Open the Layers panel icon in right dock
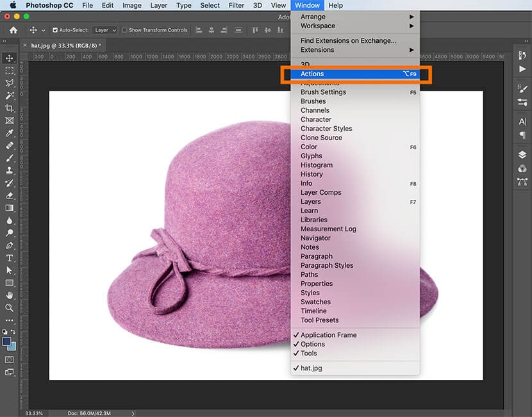 522,154
